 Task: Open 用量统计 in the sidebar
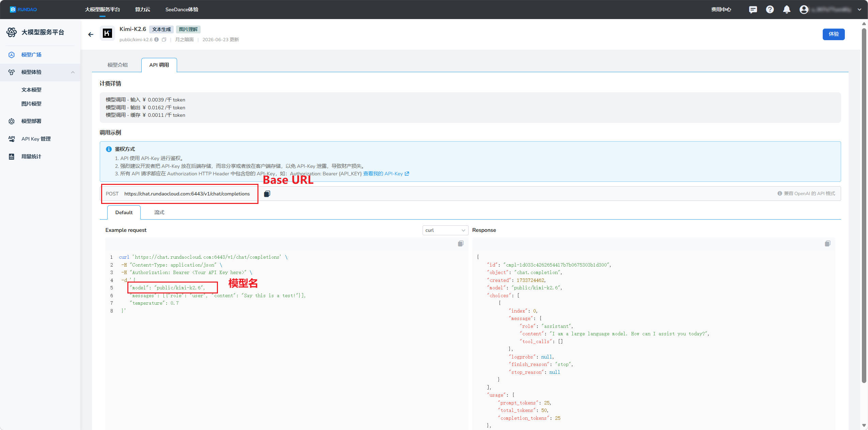31,157
